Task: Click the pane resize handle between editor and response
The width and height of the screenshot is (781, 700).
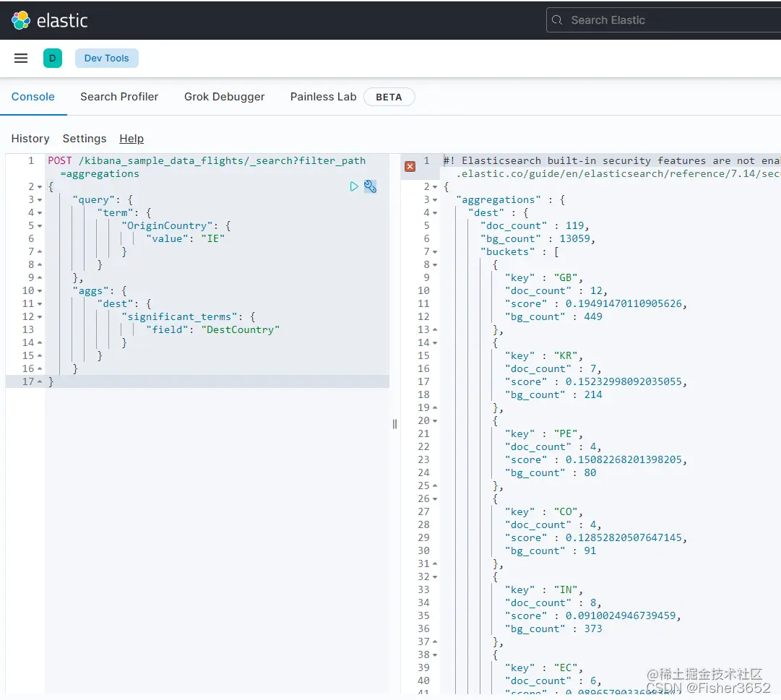Action: [x=394, y=423]
